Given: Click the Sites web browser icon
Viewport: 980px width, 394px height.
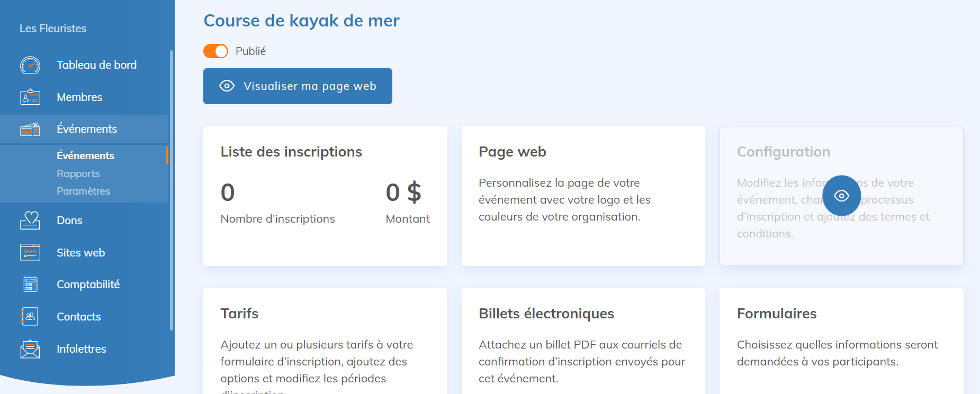Looking at the screenshot, I should [30, 253].
